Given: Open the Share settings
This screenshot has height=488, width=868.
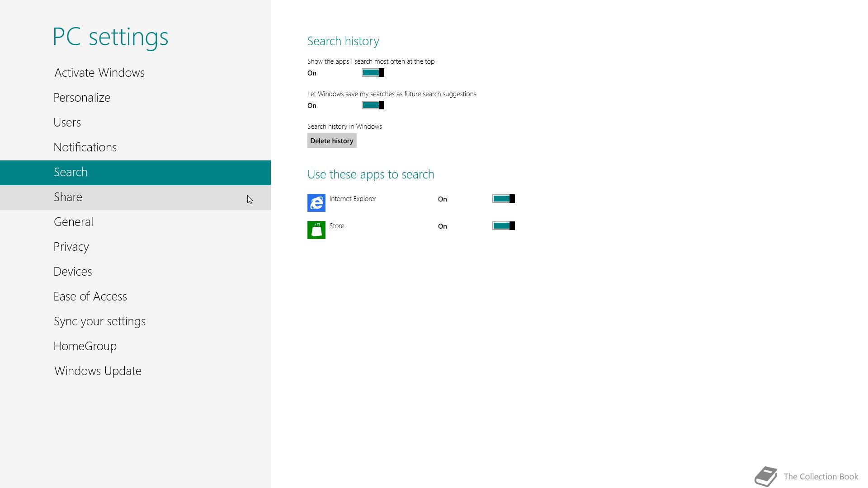Looking at the screenshot, I should tap(68, 197).
